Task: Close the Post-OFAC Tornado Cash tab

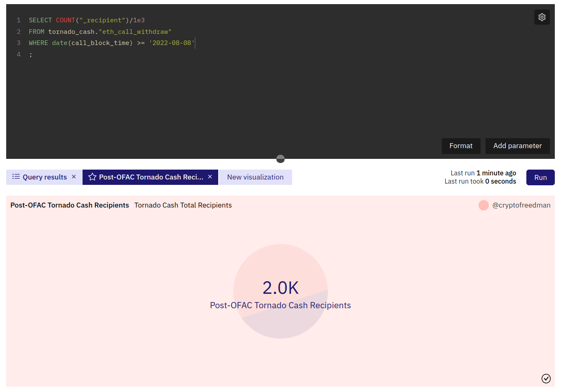Action: (210, 177)
